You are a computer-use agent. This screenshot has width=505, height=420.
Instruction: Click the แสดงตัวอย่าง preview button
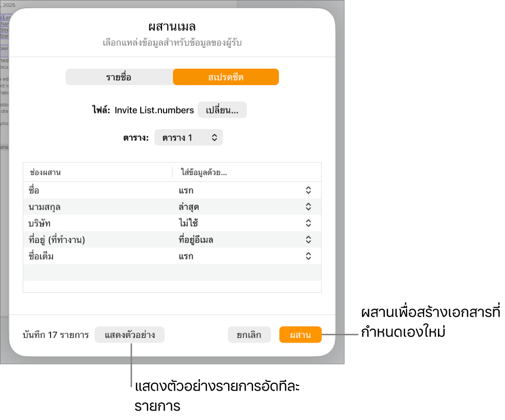coord(130,335)
